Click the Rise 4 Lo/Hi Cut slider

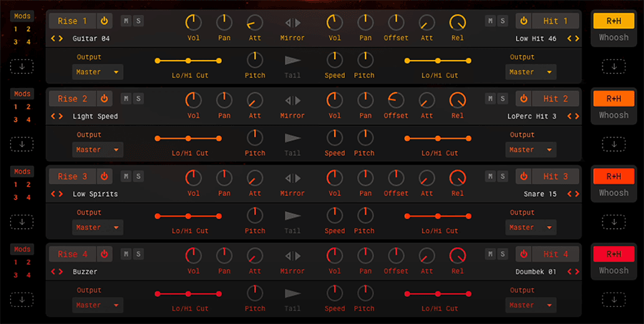pyautogui.click(x=188, y=294)
